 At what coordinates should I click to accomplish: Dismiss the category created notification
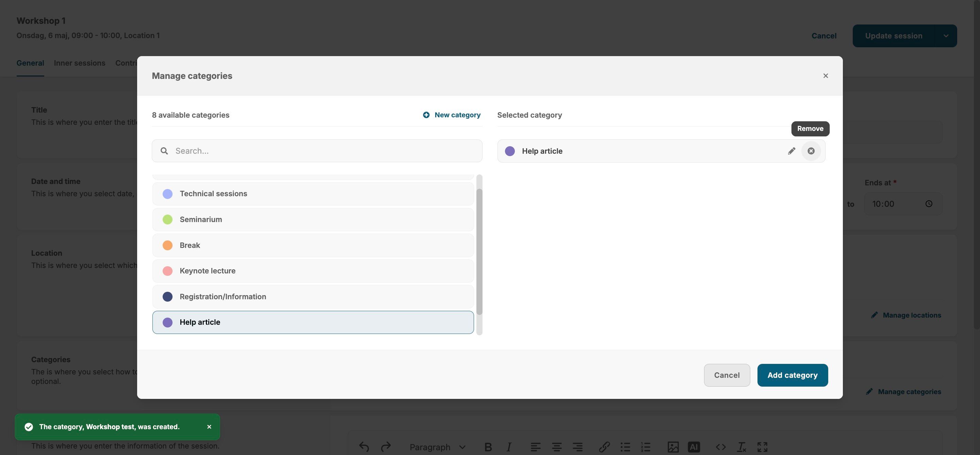pyautogui.click(x=209, y=426)
